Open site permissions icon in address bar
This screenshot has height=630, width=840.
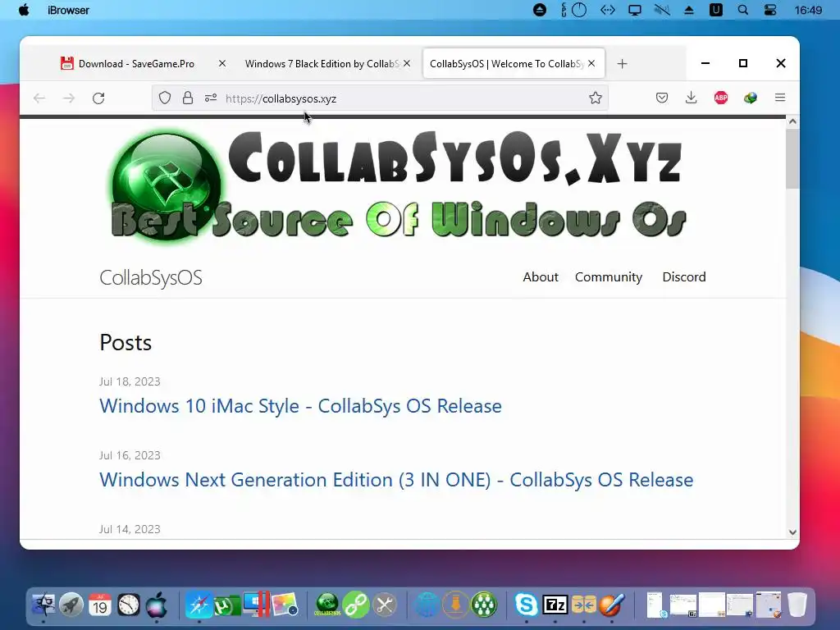click(x=211, y=98)
